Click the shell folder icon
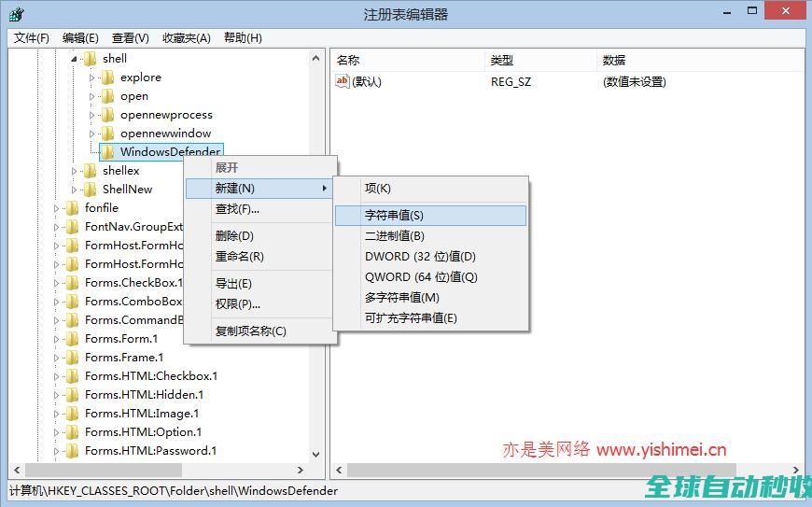 (x=90, y=59)
